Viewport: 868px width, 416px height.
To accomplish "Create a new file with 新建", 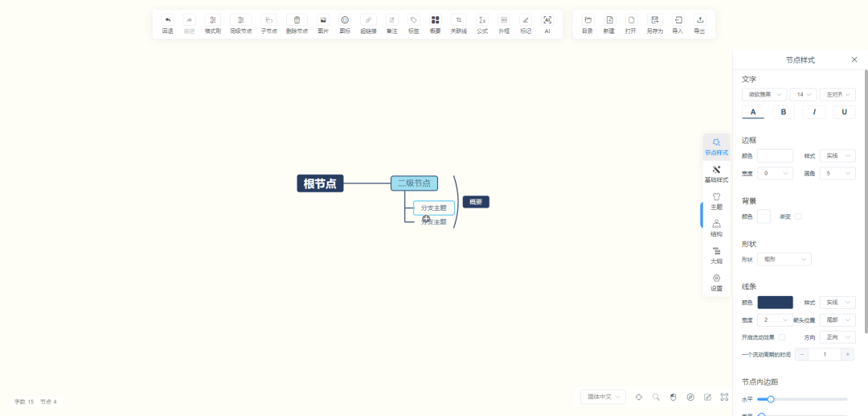I will tap(609, 20).
